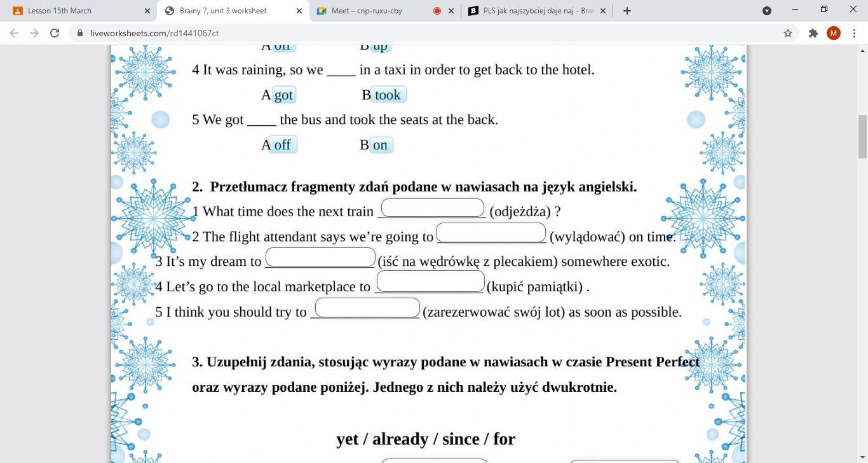Fill the blank for '(wylądować)' sentence

(x=491, y=233)
